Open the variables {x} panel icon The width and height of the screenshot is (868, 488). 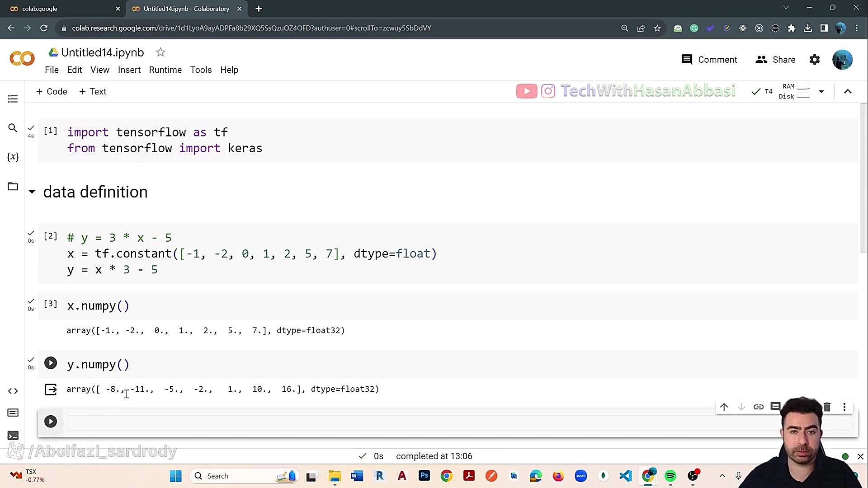13,157
